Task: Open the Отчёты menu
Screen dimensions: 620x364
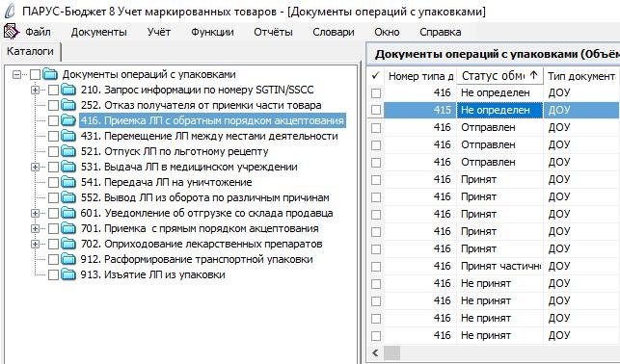Action: coord(273,32)
